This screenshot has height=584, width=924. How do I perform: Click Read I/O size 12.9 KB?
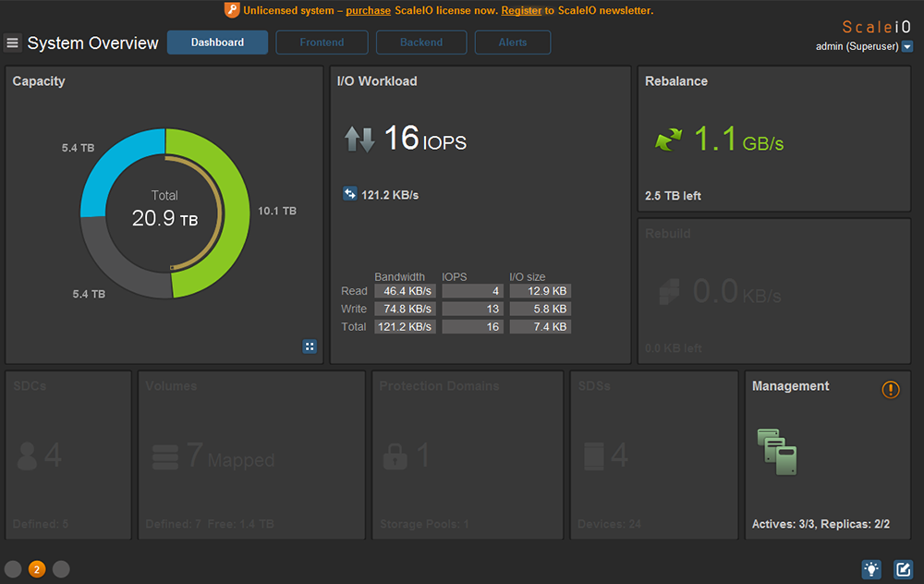coord(541,291)
